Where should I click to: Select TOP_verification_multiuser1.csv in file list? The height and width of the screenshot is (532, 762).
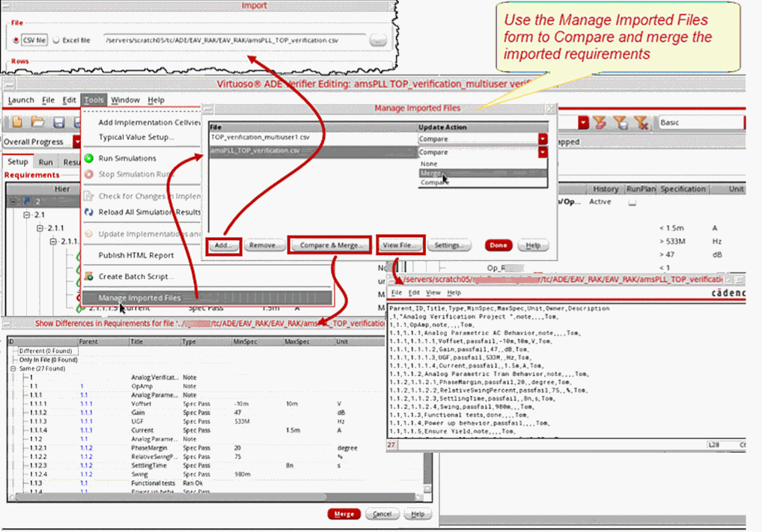tap(313, 137)
